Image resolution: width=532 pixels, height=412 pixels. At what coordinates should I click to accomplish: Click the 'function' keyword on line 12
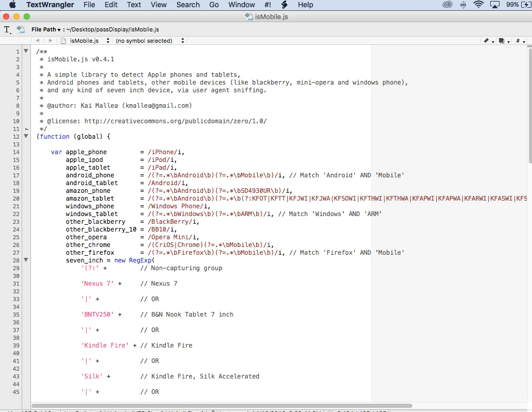point(55,137)
